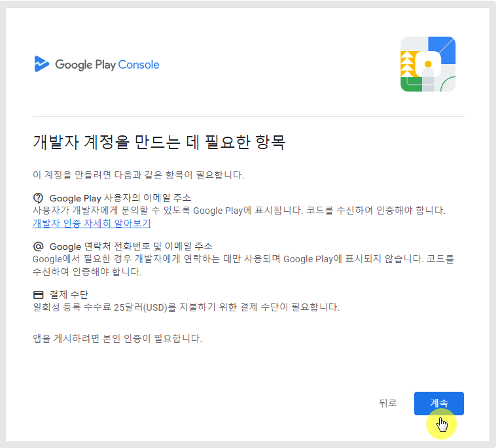Click the Google Play 사용자의 이메일 주소 label

pyautogui.click(x=120, y=198)
